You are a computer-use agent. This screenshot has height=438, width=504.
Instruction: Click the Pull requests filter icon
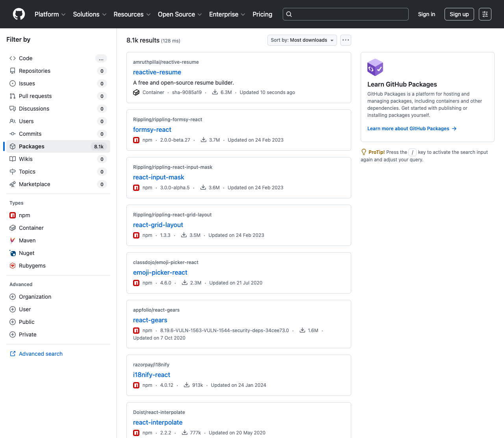13,96
